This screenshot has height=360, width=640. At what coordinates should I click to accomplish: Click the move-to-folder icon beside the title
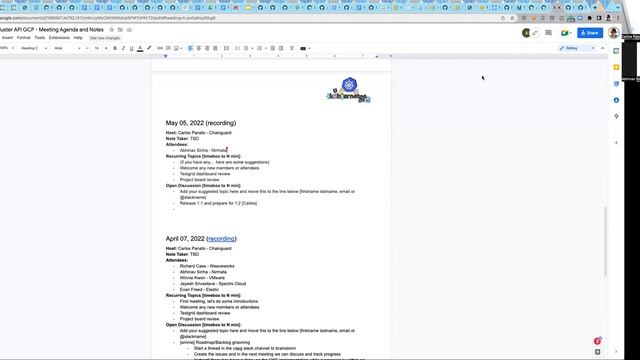pos(120,30)
